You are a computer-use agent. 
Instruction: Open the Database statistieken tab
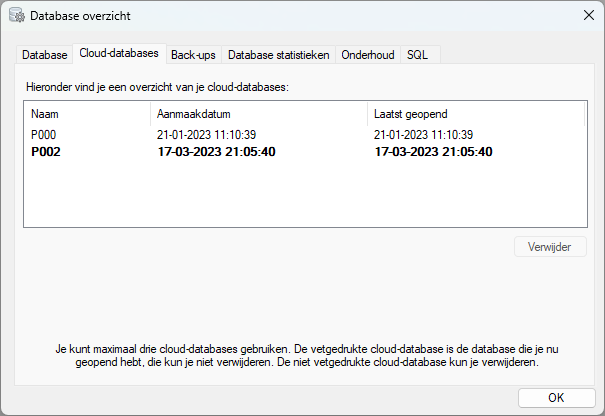tap(279, 55)
